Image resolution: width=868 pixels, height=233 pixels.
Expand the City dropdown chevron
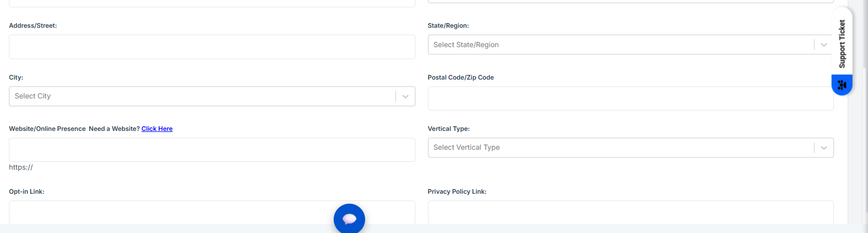point(405,96)
